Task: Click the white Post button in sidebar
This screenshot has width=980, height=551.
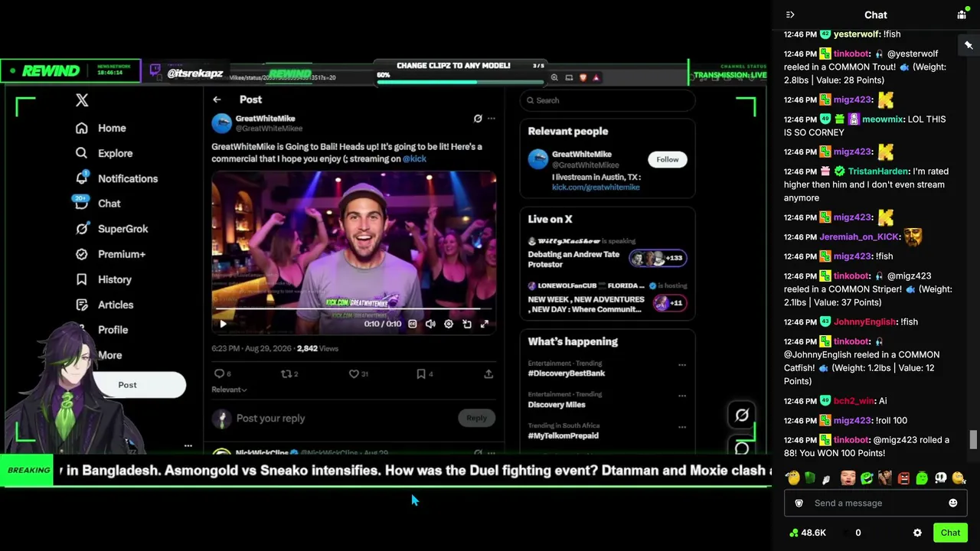Action: tap(127, 385)
